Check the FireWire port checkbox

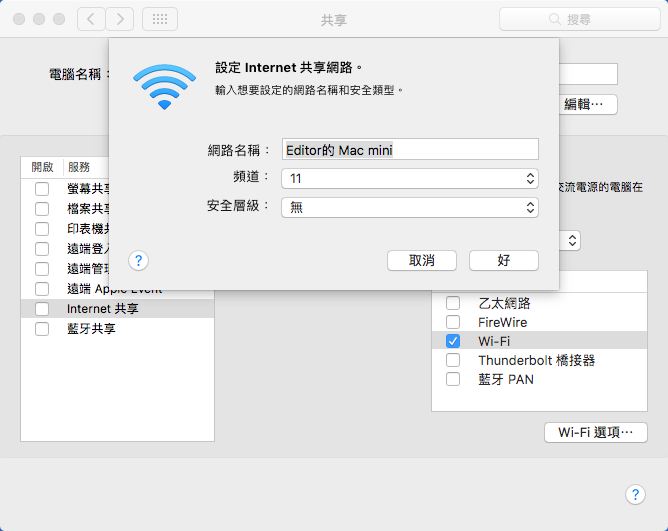453,322
